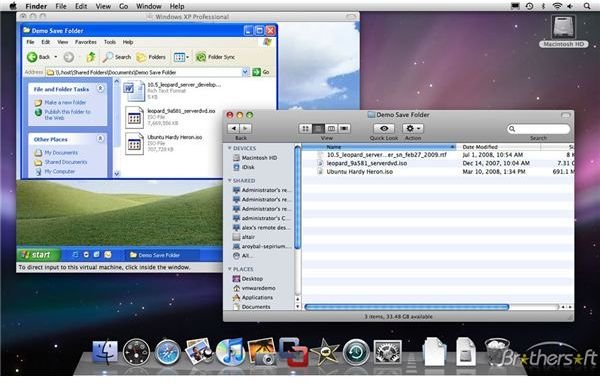Expand the Explorer address bar dropdown

click(x=245, y=72)
